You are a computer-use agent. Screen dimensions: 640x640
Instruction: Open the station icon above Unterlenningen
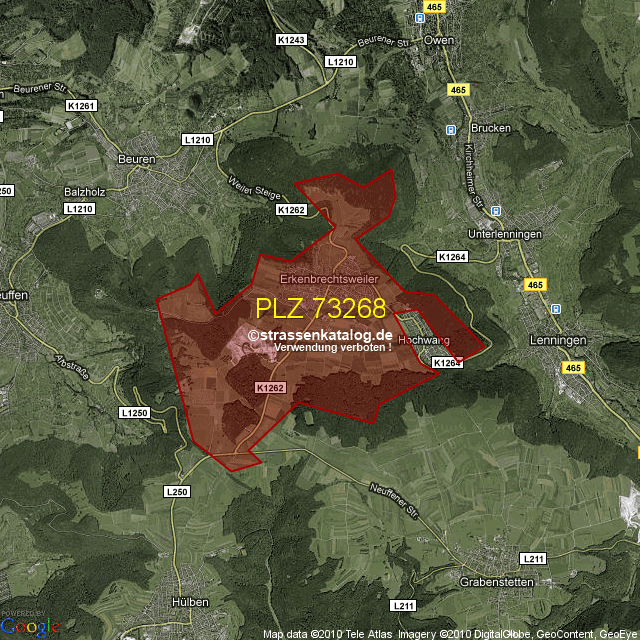pyautogui.click(x=493, y=211)
